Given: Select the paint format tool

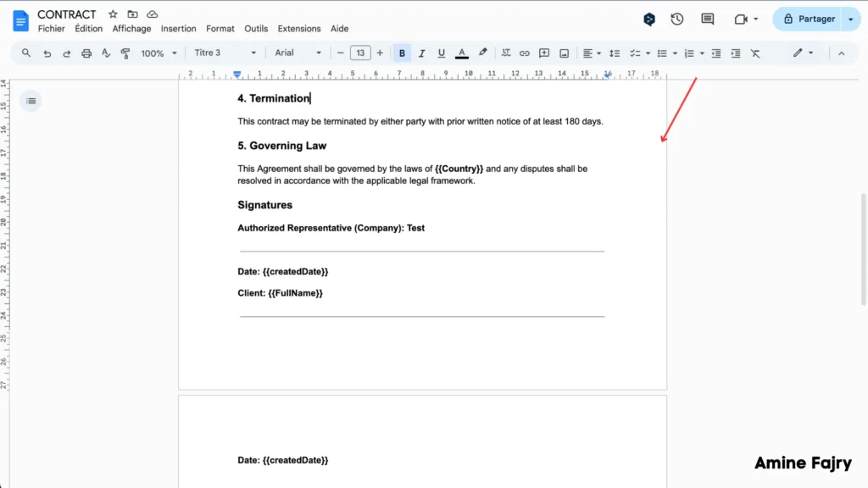Looking at the screenshot, I should point(125,53).
